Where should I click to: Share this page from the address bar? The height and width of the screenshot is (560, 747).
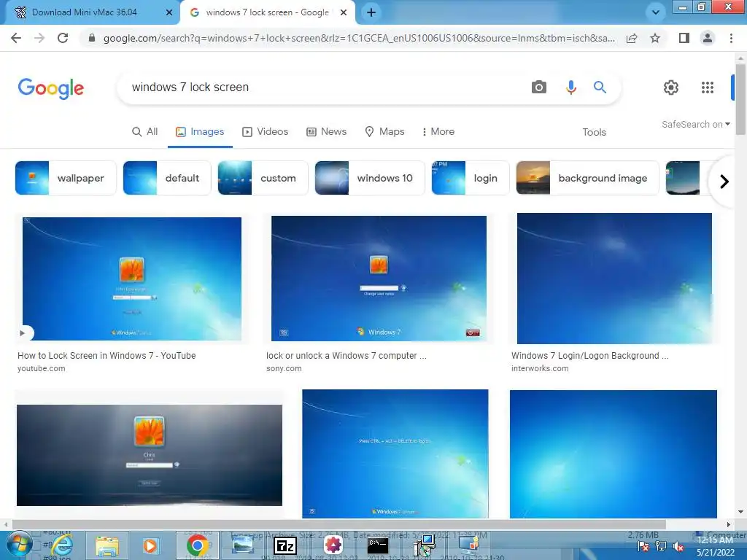click(632, 38)
